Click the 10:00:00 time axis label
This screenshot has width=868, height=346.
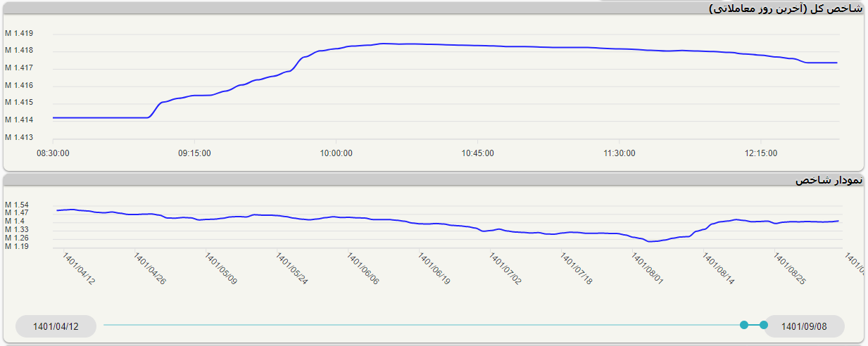[x=336, y=153]
